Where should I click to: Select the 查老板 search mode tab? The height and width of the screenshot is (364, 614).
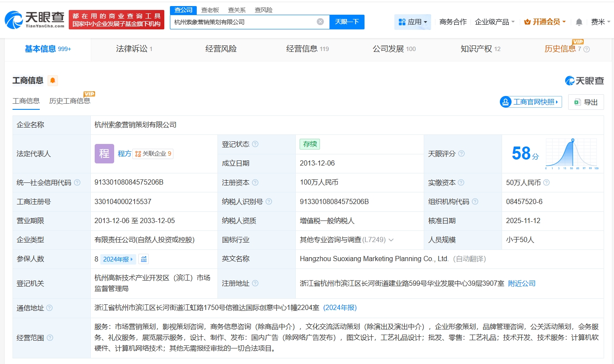coord(210,10)
